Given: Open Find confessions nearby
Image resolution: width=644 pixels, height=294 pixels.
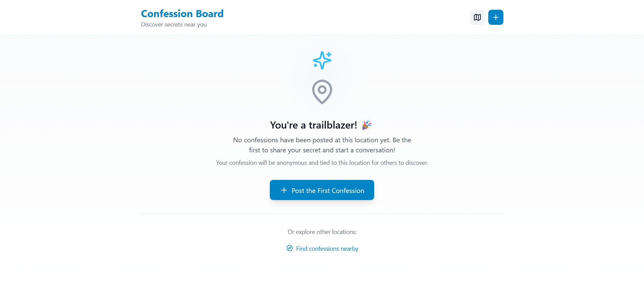Looking at the screenshot, I should pyautogui.click(x=327, y=248).
